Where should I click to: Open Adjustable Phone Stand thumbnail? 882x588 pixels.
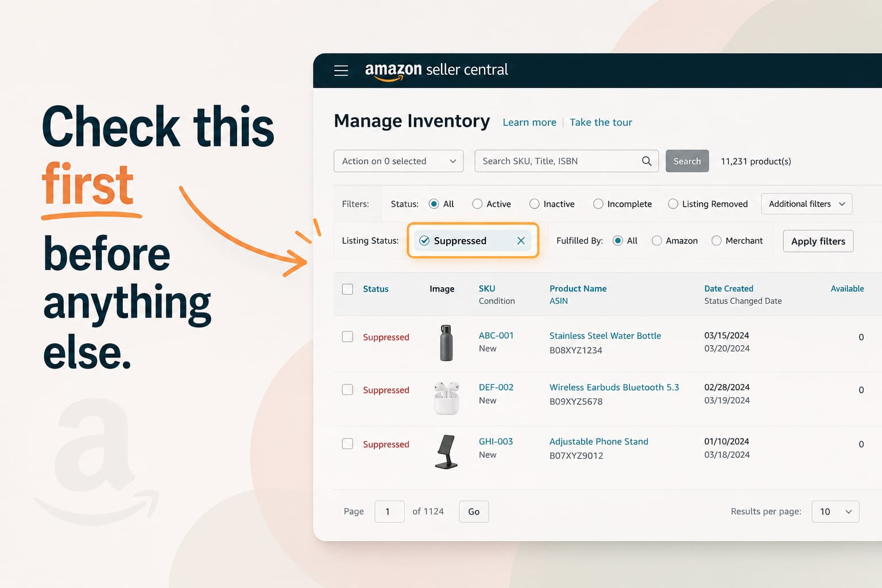click(446, 451)
